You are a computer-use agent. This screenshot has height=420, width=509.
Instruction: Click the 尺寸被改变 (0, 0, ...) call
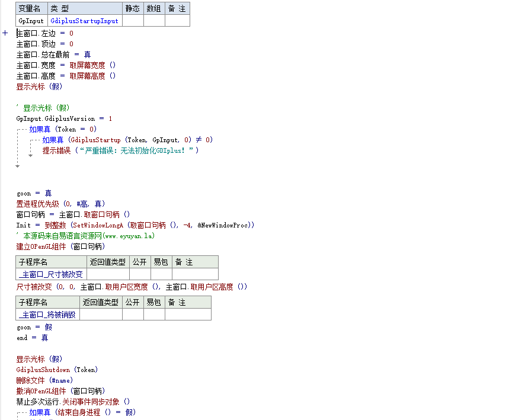pos(132,287)
